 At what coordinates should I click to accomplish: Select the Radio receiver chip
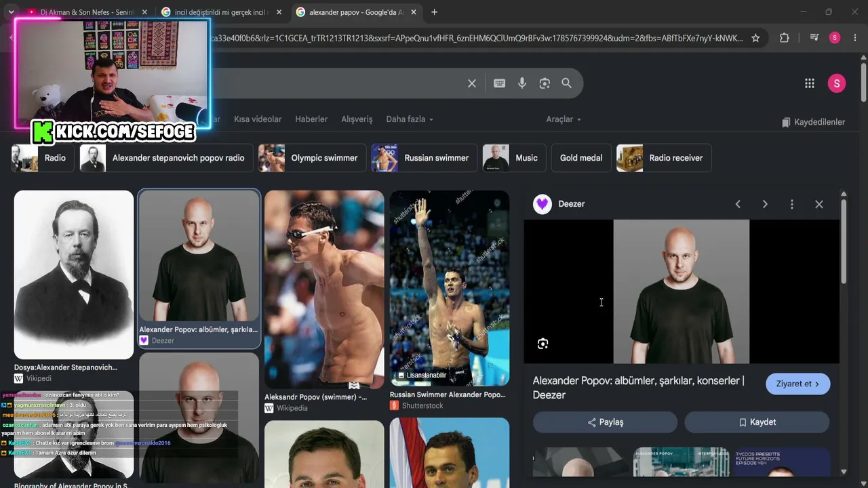(664, 158)
